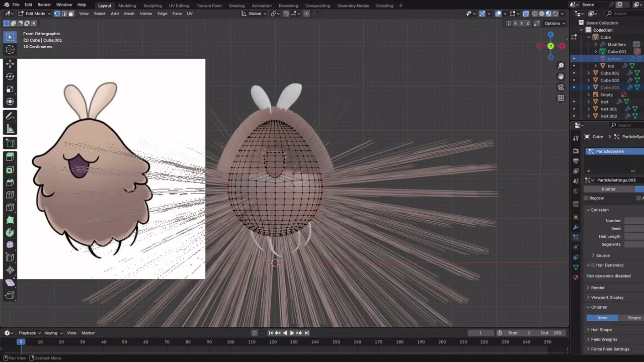The image size is (644, 362).
Task: Select the Select Box tool
Action: pyautogui.click(x=10, y=36)
